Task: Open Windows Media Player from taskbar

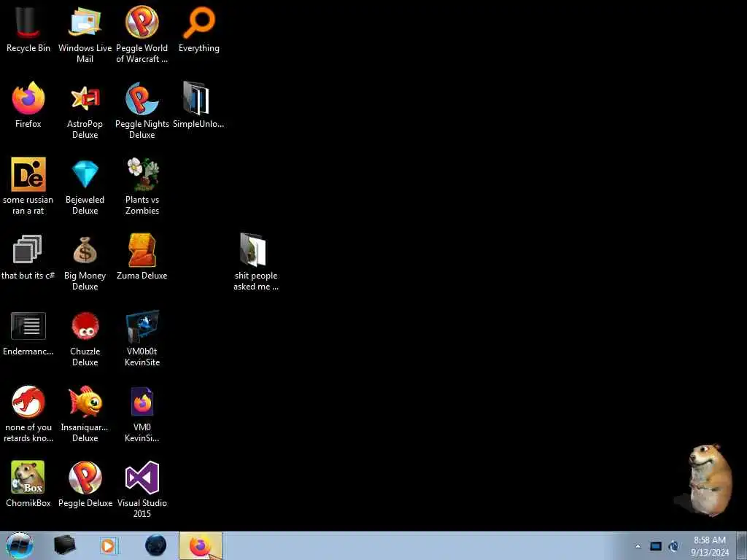Action: click(x=108, y=545)
